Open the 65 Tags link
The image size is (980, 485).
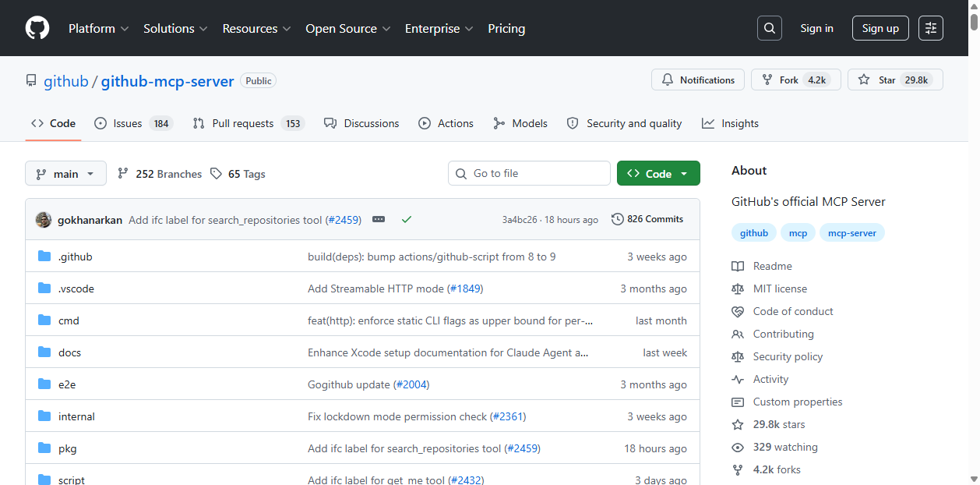238,174
